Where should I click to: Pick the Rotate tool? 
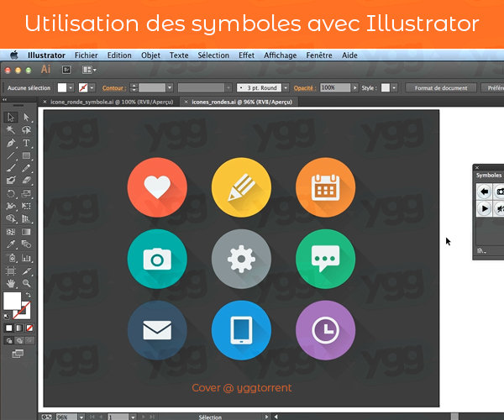pos(11,193)
